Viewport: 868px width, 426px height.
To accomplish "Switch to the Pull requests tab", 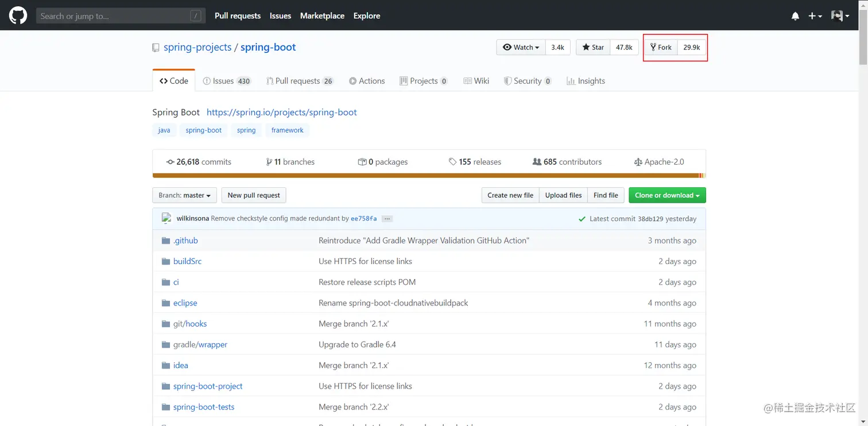I will point(300,81).
